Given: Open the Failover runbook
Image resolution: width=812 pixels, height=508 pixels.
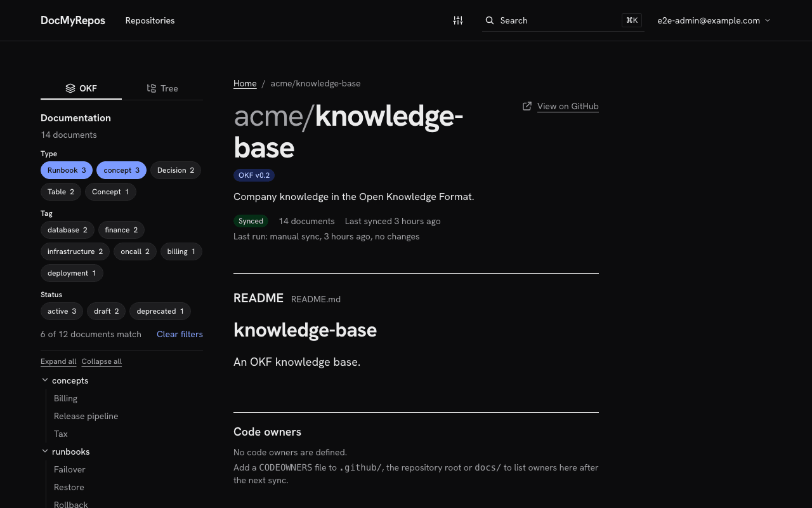Looking at the screenshot, I should (70, 469).
